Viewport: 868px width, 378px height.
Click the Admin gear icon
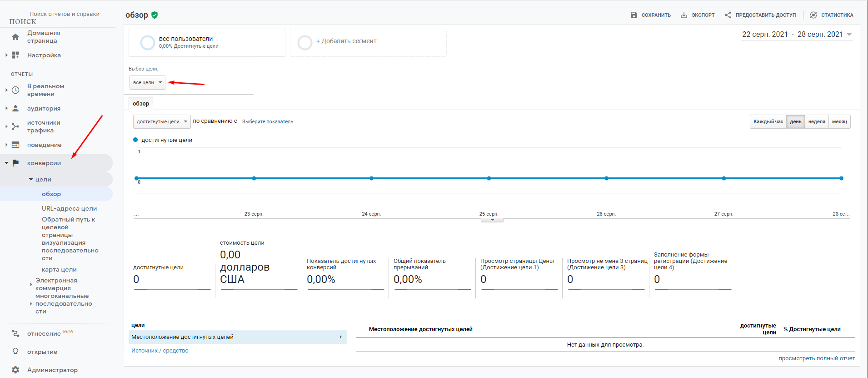[15, 370]
